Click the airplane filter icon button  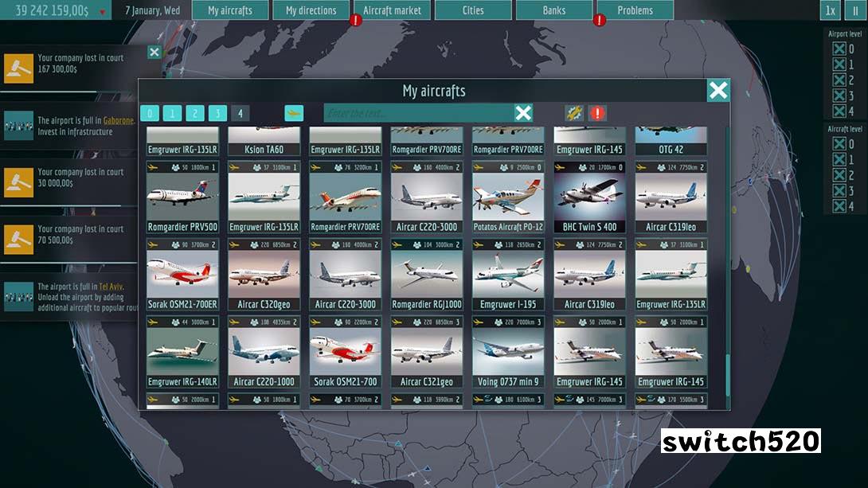294,113
